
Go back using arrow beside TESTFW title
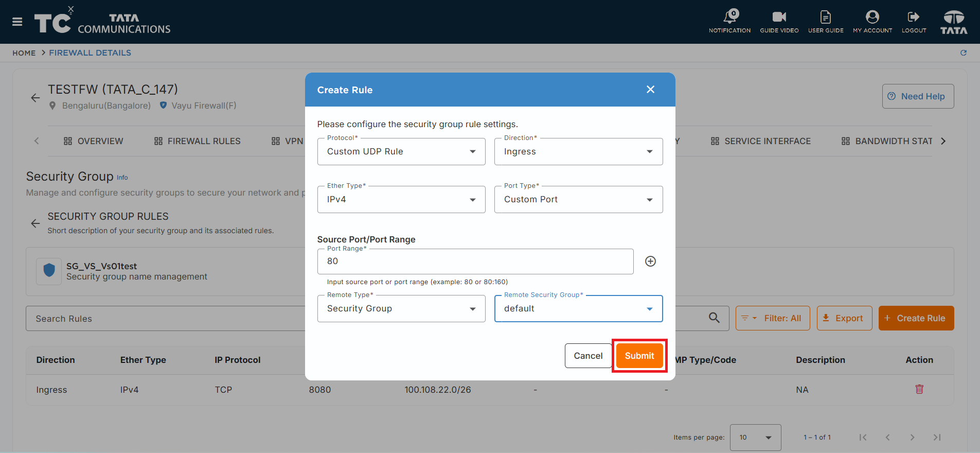pos(35,97)
